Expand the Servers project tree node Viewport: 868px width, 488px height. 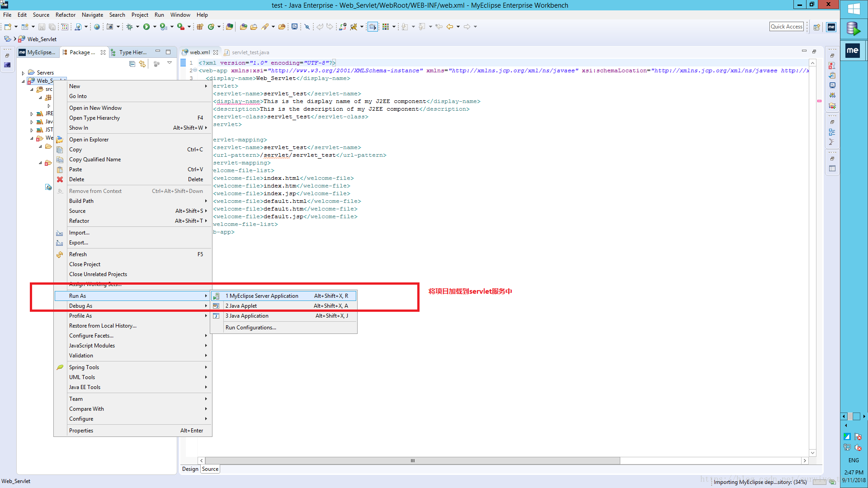click(23, 73)
